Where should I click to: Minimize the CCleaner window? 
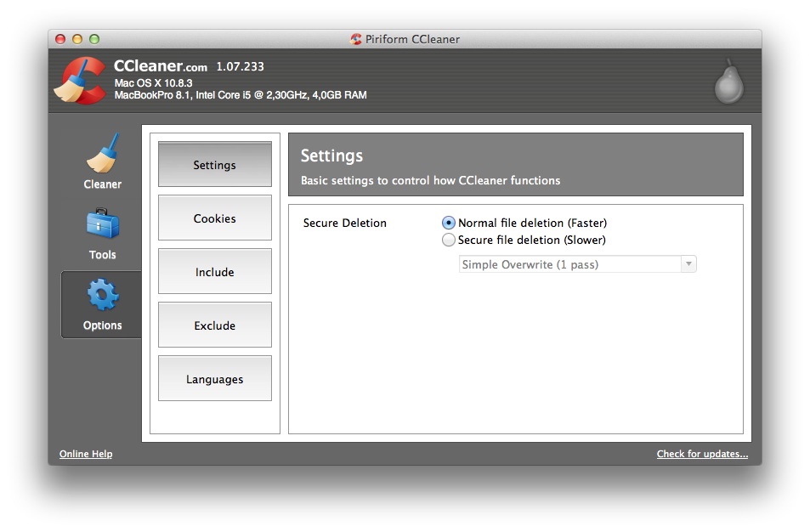click(x=77, y=39)
